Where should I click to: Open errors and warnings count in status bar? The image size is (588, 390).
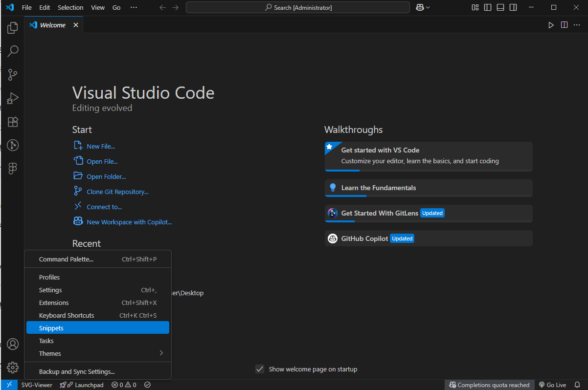click(x=124, y=385)
